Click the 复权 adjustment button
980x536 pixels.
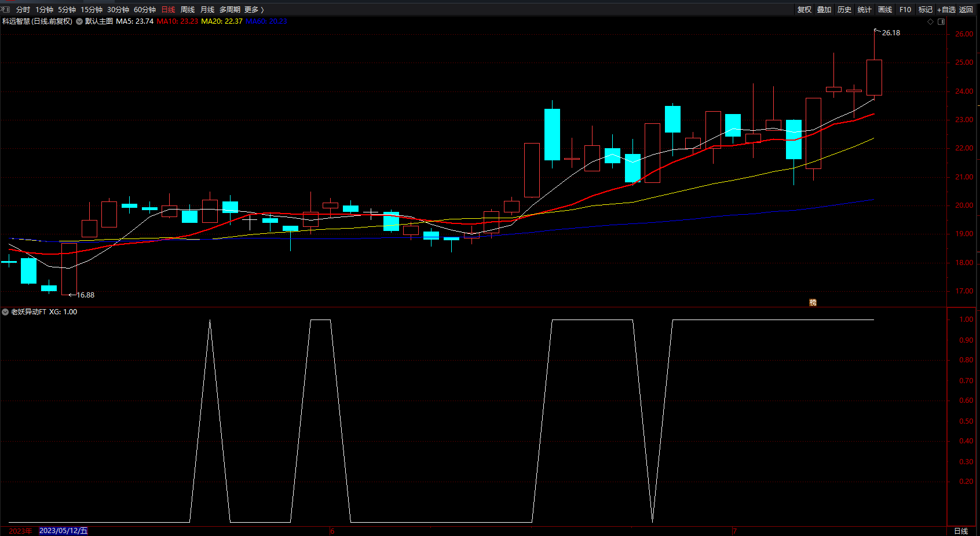click(805, 9)
